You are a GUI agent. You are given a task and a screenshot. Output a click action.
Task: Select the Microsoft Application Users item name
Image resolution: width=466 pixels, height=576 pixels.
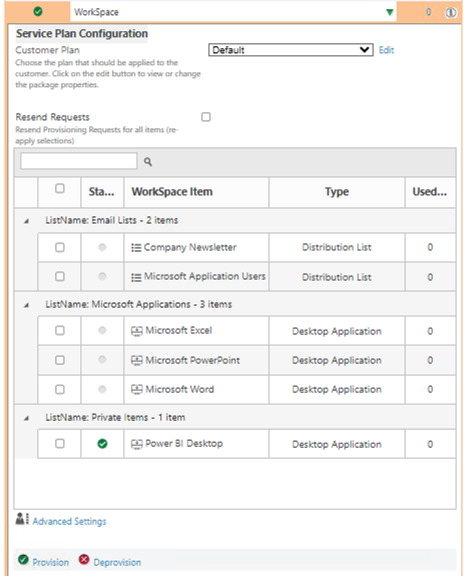(x=205, y=276)
